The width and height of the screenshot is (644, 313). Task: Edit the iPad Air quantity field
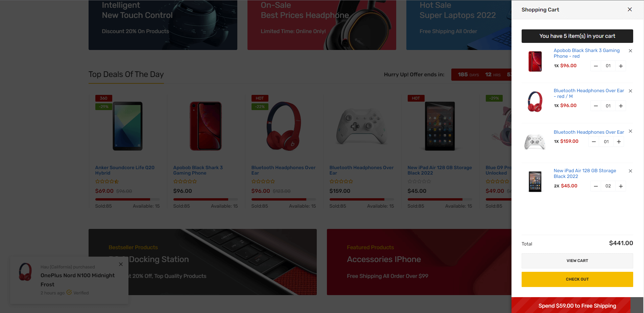[x=608, y=186]
